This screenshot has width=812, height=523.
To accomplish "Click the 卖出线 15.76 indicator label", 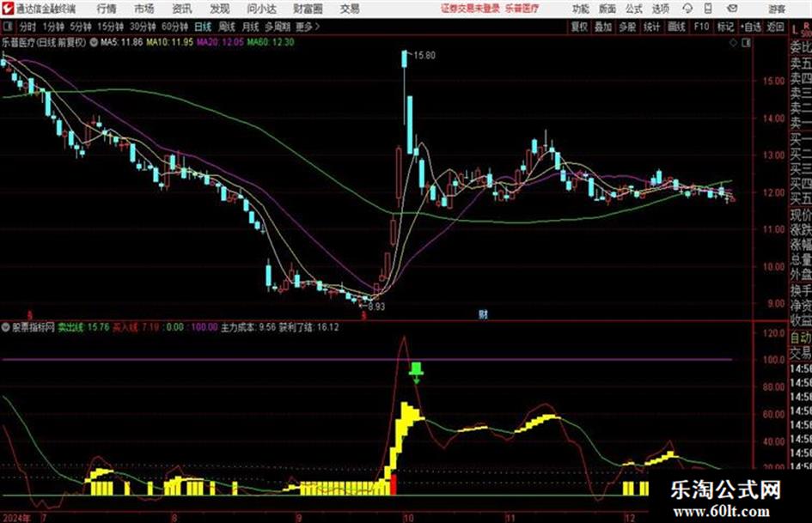I will 83,327.
